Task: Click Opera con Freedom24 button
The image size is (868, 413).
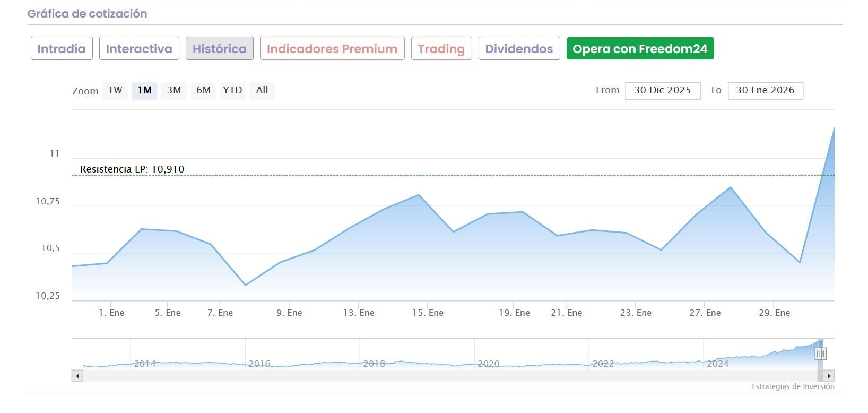Action: (x=640, y=49)
